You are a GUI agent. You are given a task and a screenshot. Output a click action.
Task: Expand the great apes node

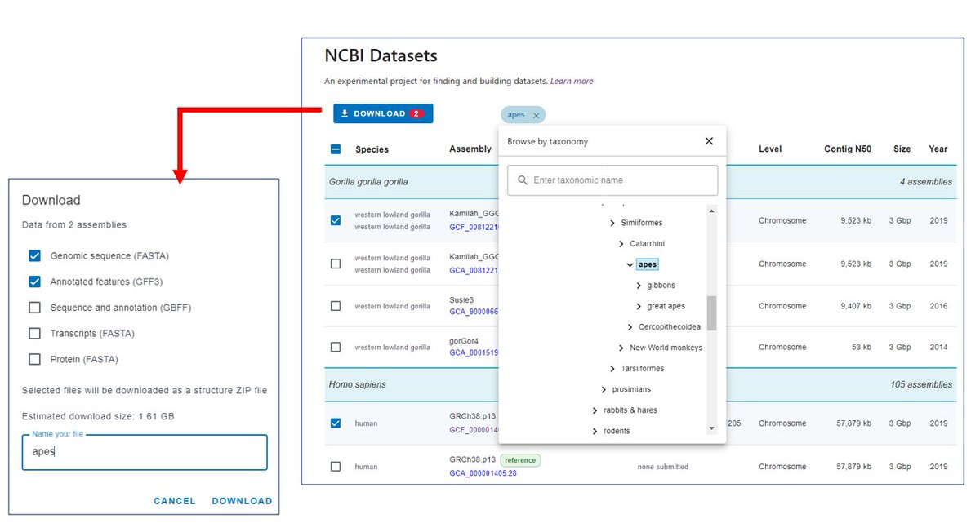[639, 306]
